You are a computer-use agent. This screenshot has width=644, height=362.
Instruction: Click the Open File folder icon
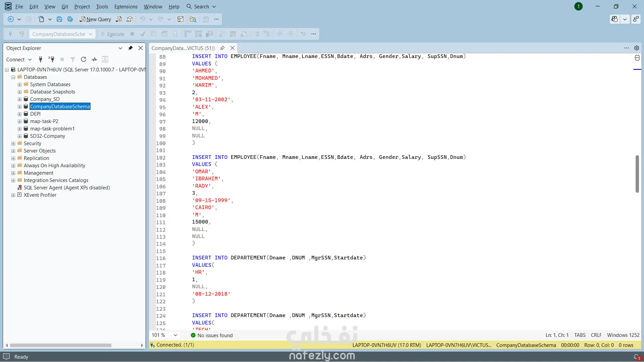pyautogui.click(x=193, y=19)
